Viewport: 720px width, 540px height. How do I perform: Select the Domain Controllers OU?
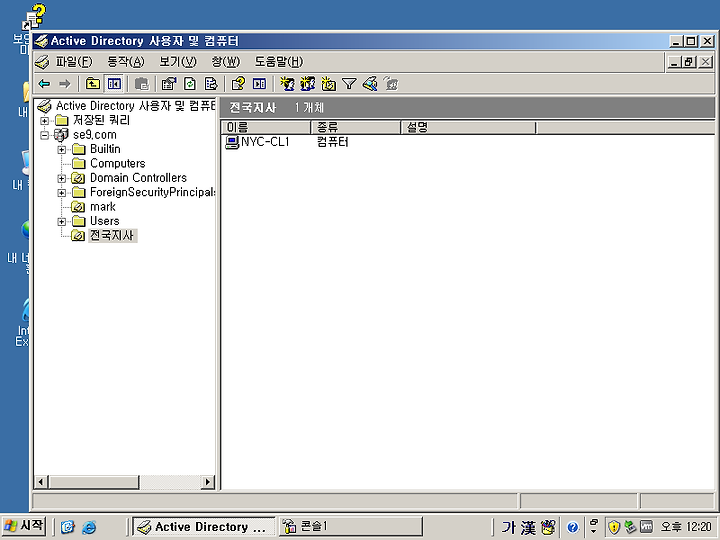[138, 178]
